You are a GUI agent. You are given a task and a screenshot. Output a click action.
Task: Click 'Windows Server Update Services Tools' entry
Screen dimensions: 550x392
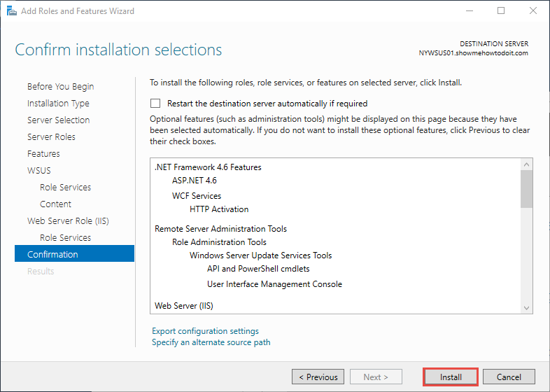coord(260,255)
